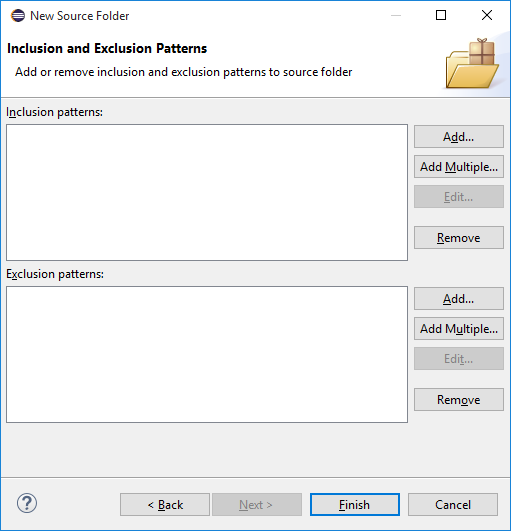Image resolution: width=511 pixels, height=531 pixels.
Task: Open Add Multiple for exclusion patterns
Action: click(x=459, y=328)
